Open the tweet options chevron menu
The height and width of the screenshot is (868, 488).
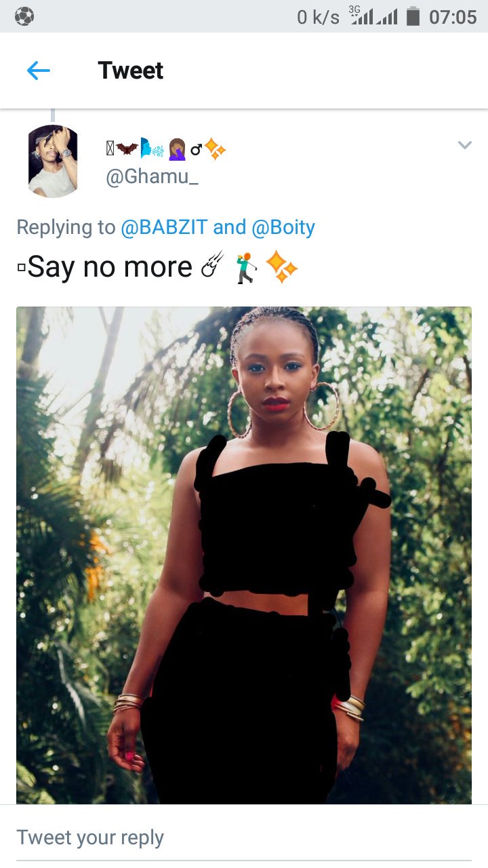click(464, 144)
